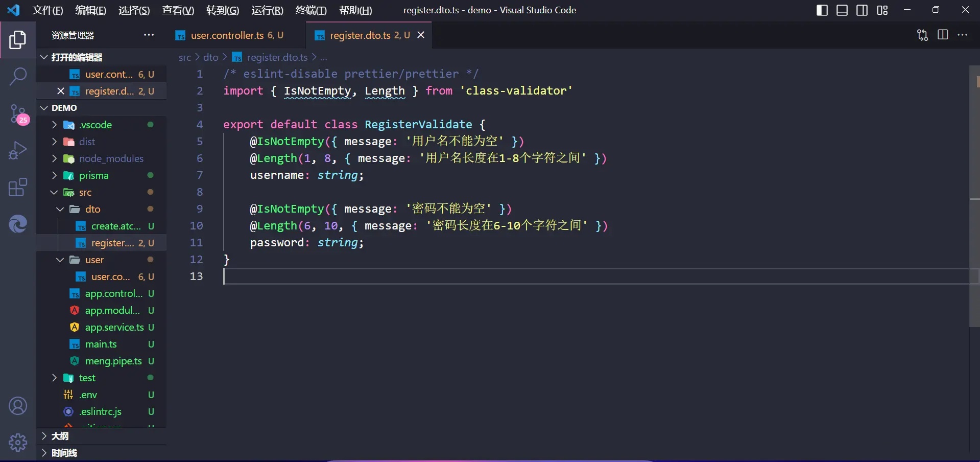
Task: Click the dto breadcrumb segment
Action: [210, 58]
